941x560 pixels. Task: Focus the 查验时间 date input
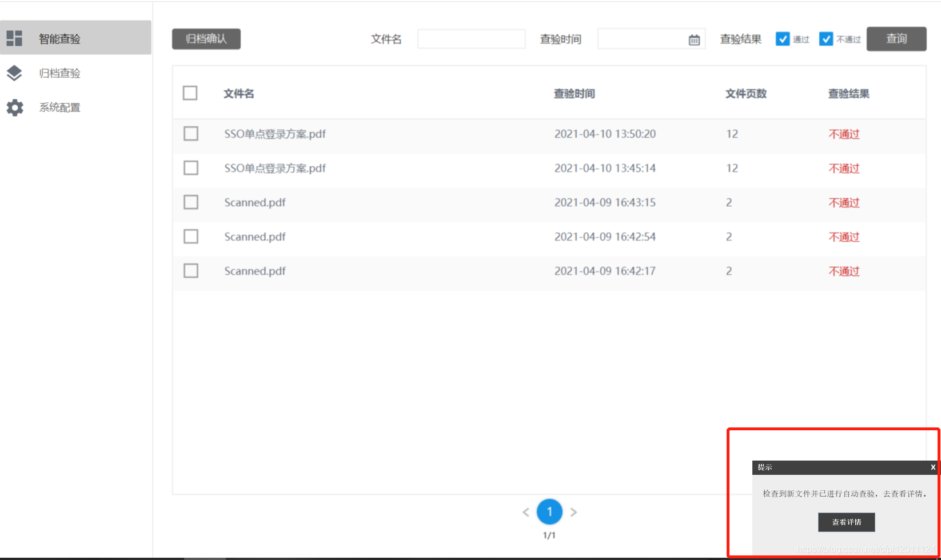coord(652,39)
